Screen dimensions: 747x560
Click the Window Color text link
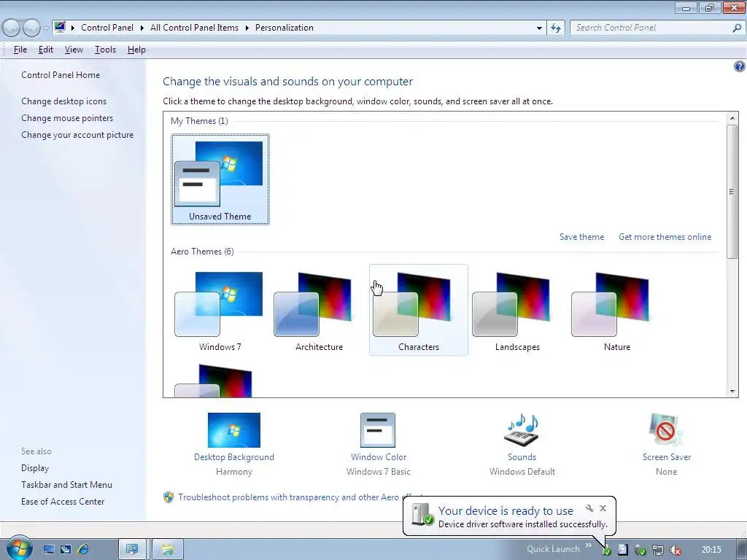click(x=379, y=457)
